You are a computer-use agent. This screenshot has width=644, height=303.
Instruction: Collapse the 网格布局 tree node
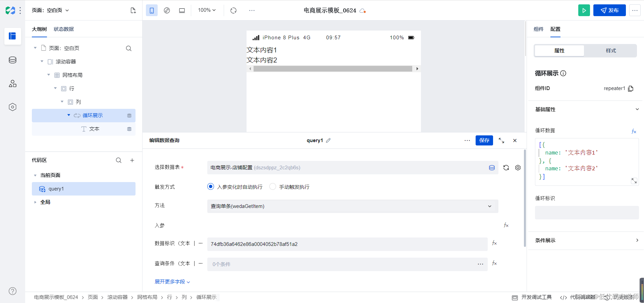coord(49,75)
